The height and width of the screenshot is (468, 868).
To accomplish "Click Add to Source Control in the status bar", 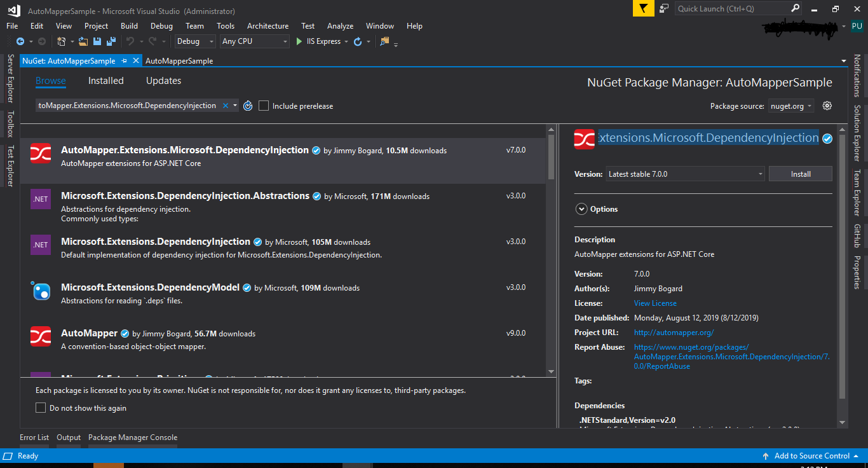I will point(812,456).
